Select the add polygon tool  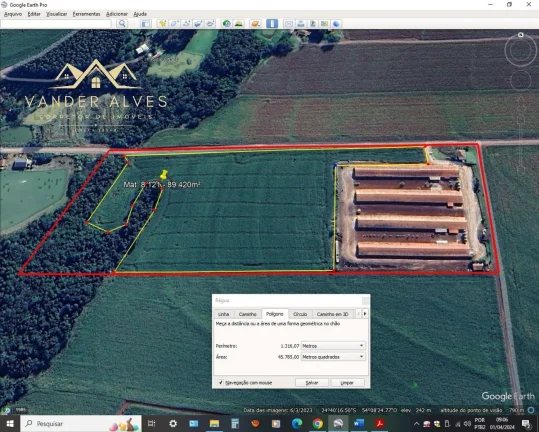point(174,23)
